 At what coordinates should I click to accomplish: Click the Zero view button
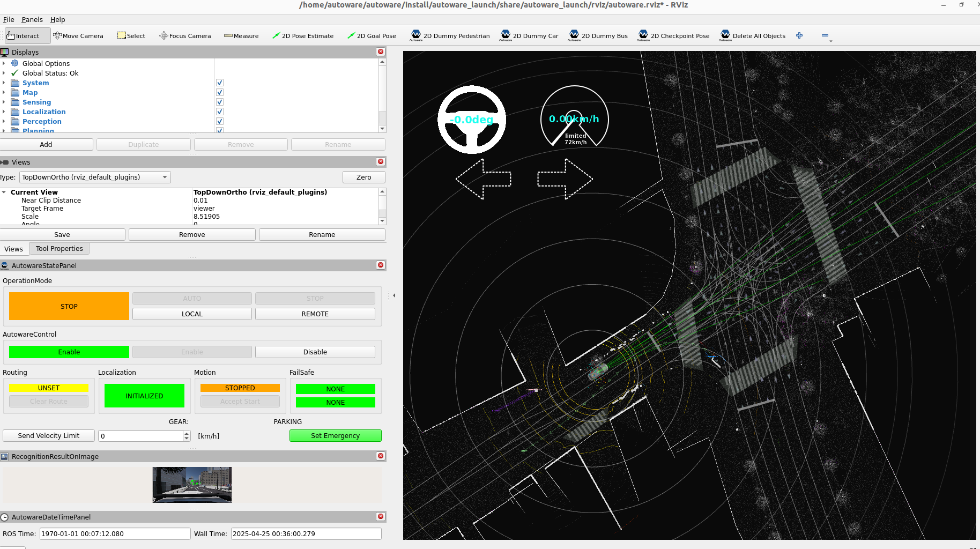point(363,177)
